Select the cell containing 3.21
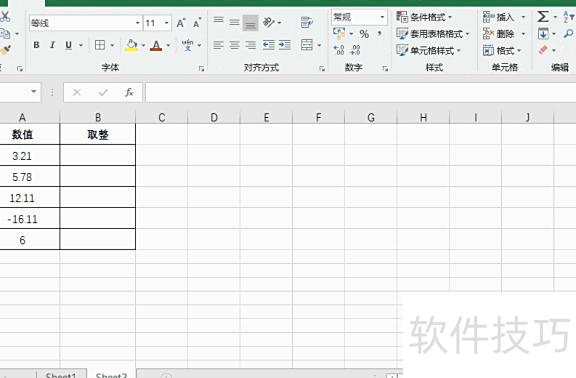 [29, 155]
